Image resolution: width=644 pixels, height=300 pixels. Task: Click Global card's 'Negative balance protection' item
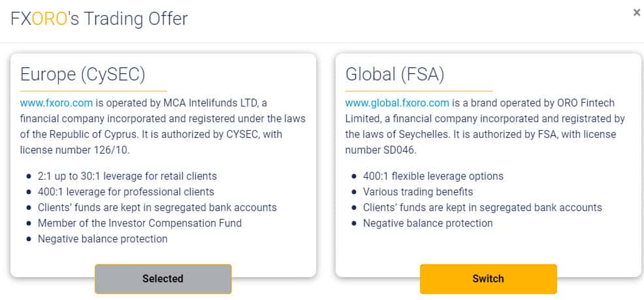tap(428, 223)
